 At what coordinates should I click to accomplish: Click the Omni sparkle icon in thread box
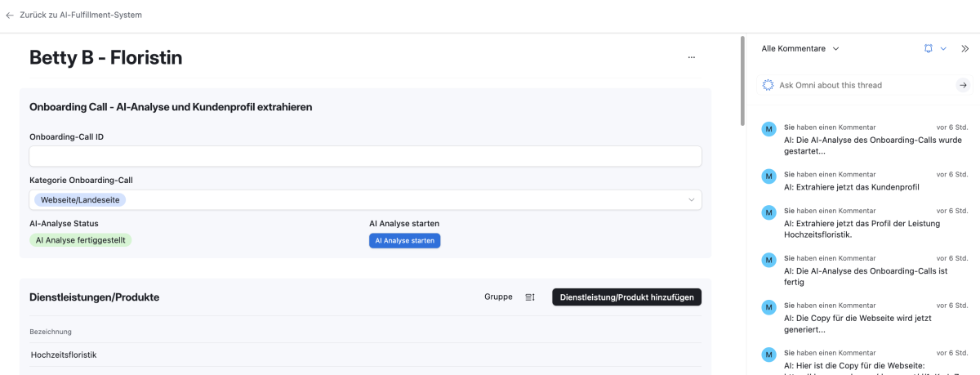(768, 85)
